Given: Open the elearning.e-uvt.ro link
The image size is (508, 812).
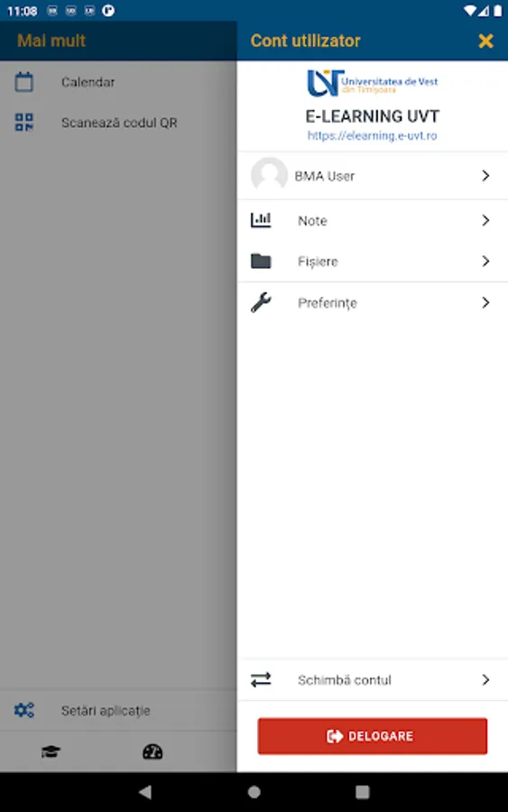Looking at the screenshot, I should coord(372,135).
